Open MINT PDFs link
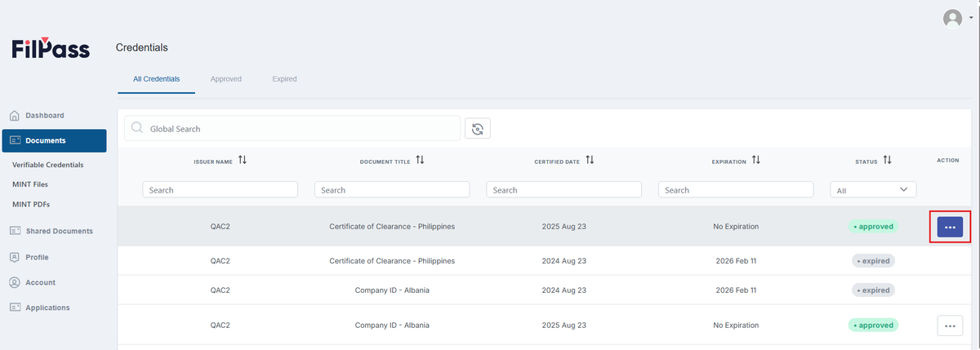 click(31, 204)
